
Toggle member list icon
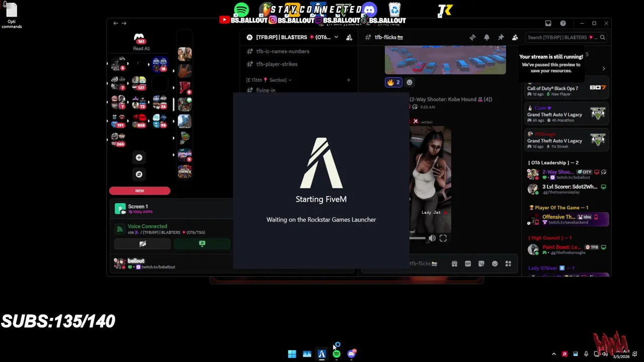(515, 37)
